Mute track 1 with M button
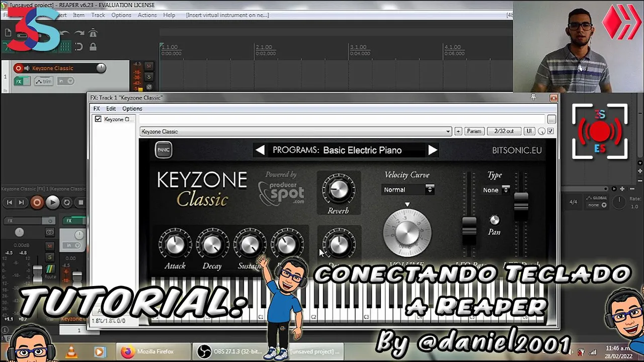The image size is (644, 362). (148, 66)
